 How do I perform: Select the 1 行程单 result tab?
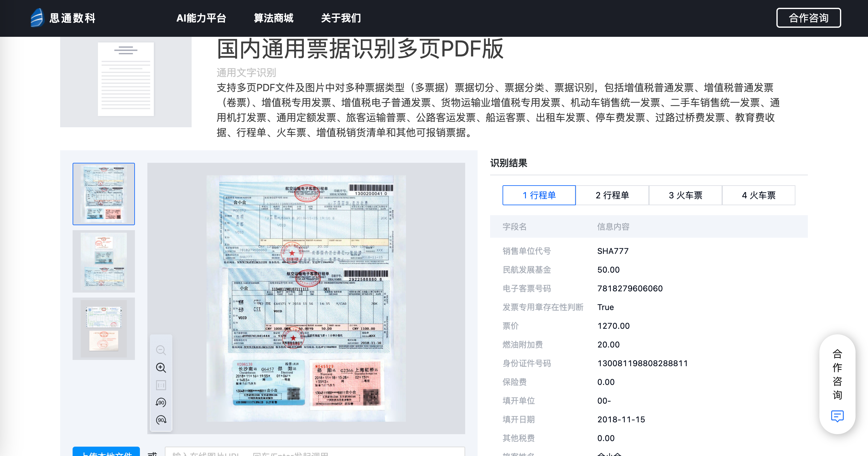[539, 195]
